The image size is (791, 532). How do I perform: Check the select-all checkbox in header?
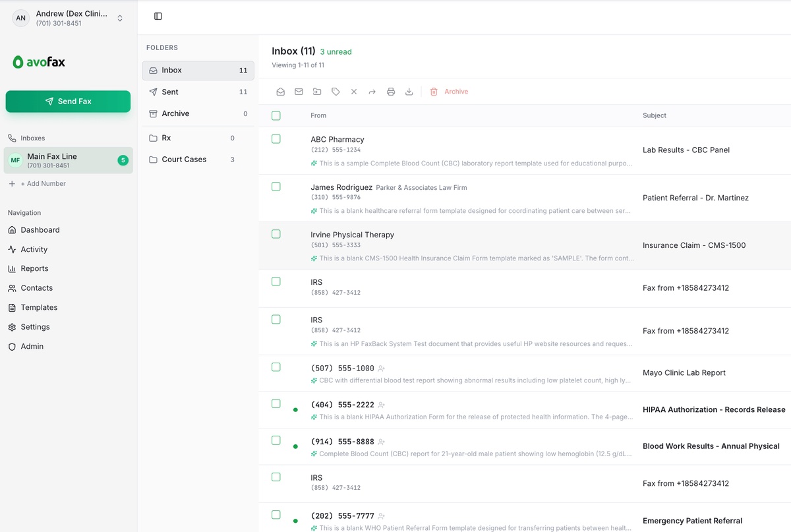click(x=276, y=115)
